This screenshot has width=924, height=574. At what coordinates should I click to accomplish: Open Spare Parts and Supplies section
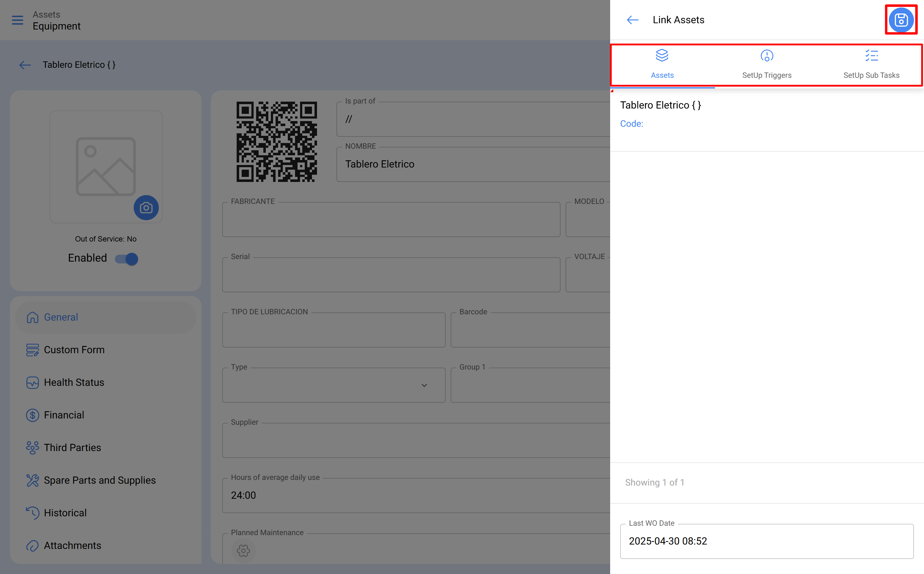tap(106, 481)
